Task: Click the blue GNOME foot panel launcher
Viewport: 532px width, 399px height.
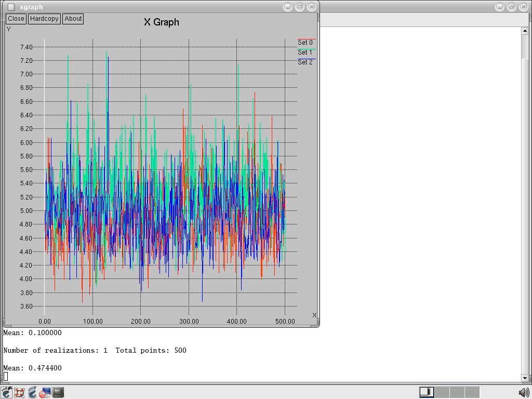Action: pyautogui.click(x=32, y=392)
